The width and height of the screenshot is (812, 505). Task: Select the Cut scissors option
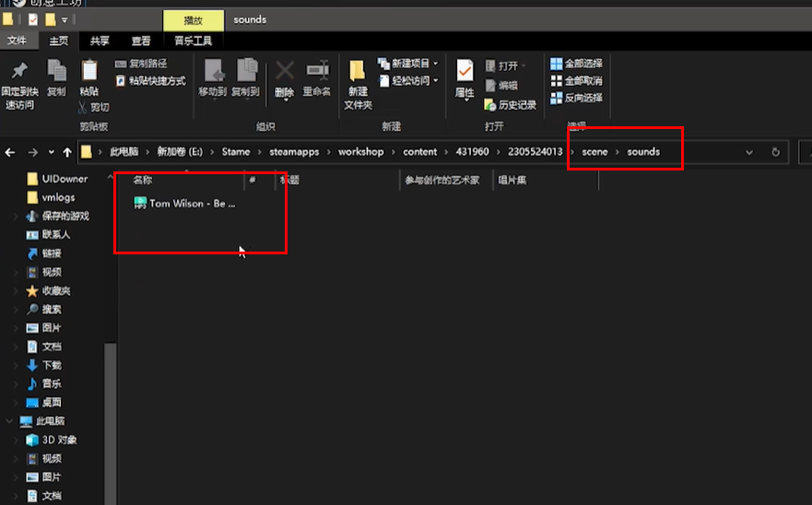coord(94,107)
